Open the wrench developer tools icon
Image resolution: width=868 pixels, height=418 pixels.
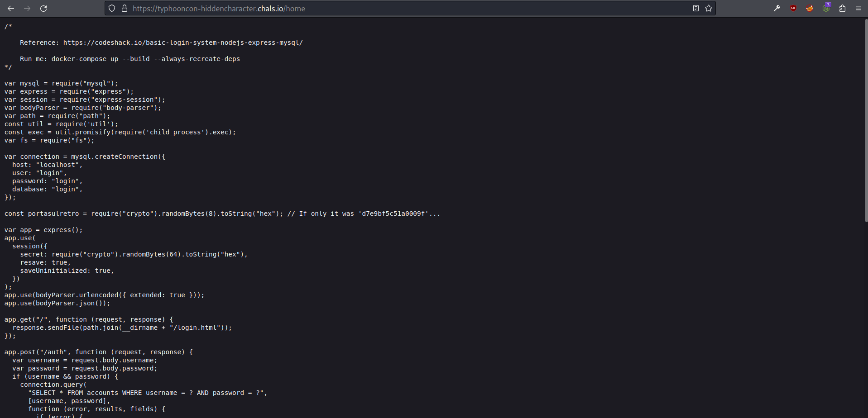777,9
